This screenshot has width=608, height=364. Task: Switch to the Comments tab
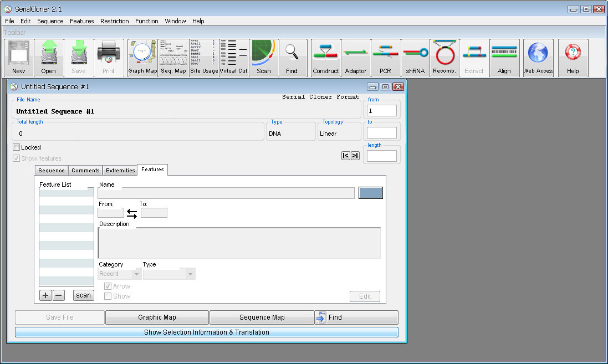[85, 171]
